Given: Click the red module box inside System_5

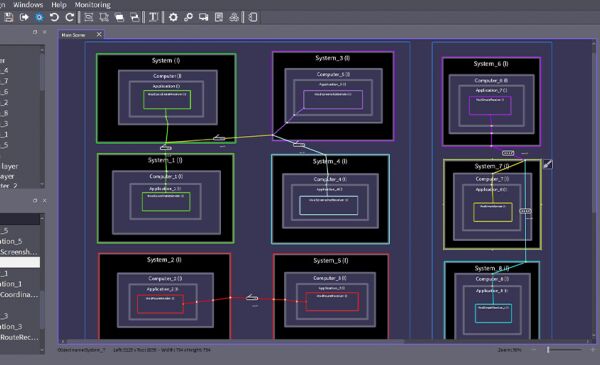Looking at the screenshot, I should pyautogui.click(x=332, y=301).
